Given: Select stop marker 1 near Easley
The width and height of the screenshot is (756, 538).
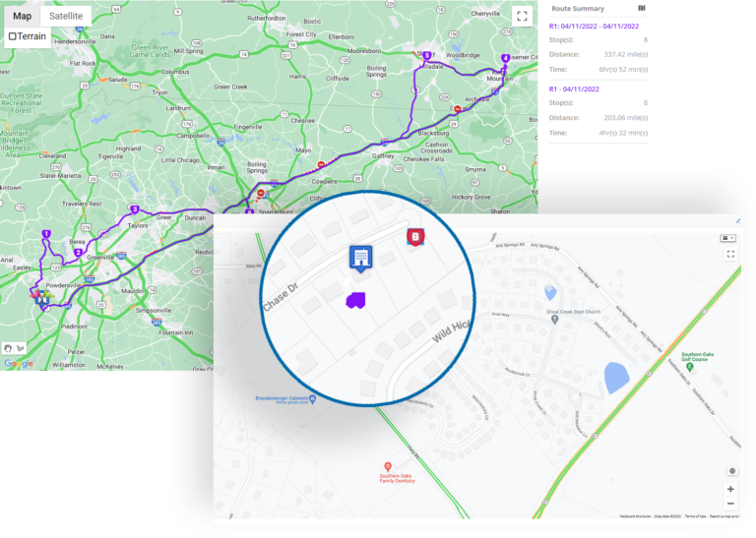Looking at the screenshot, I should click(46, 234).
